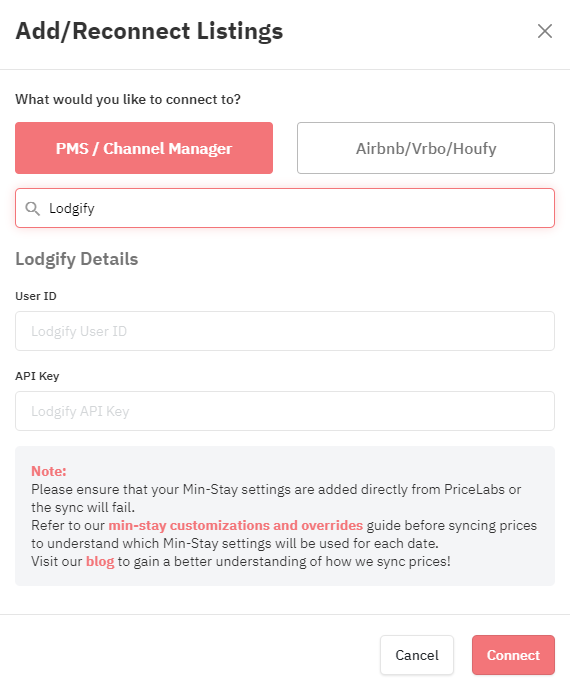Click the magnifier search icon
This screenshot has width=570, height=692.
click(x=32, y=208)
